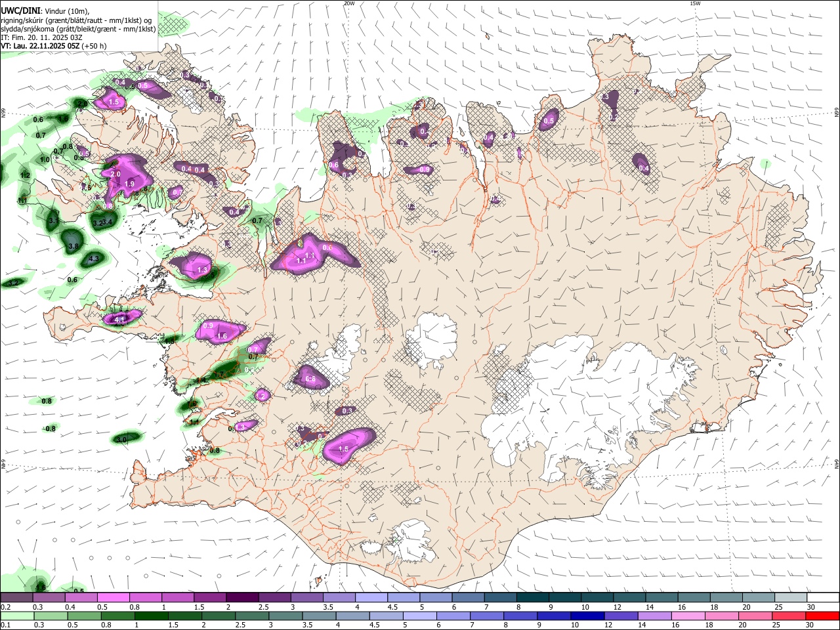Click the '3.8' rain value on the map
This screenshot has width=840, height=630.
pos(73,246)
